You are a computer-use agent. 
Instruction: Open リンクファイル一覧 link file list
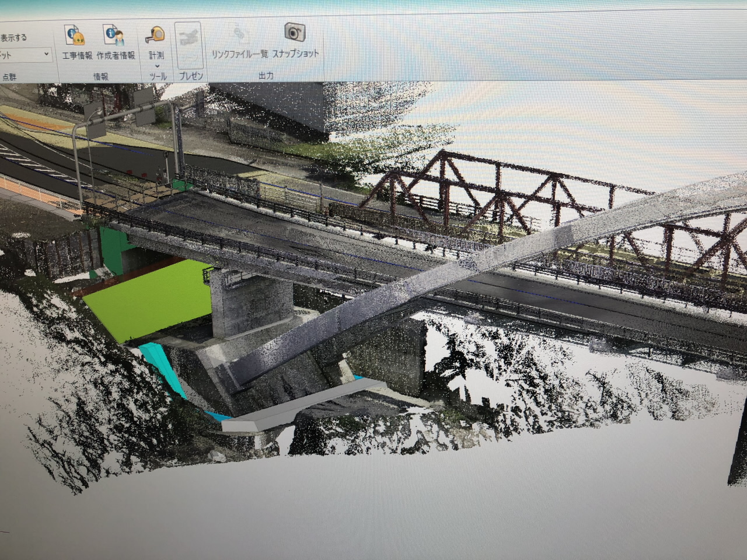[240, 42]
